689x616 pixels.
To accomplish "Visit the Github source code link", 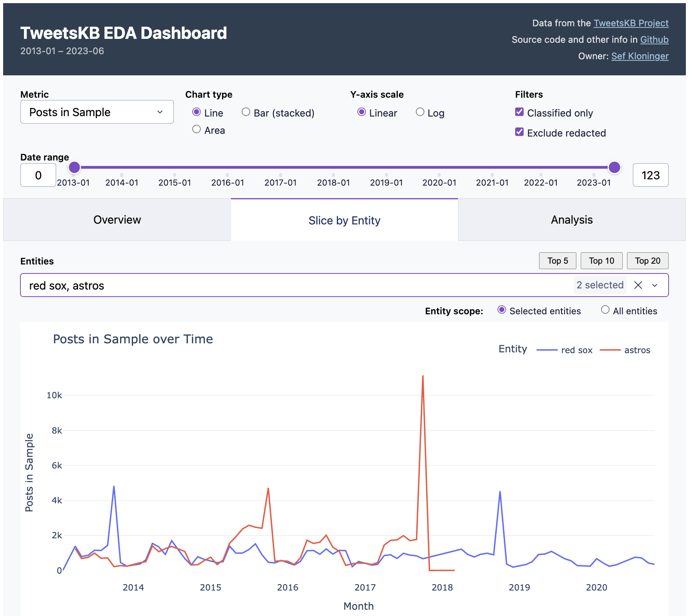I will pyautogui.click(x=654, y=40).
